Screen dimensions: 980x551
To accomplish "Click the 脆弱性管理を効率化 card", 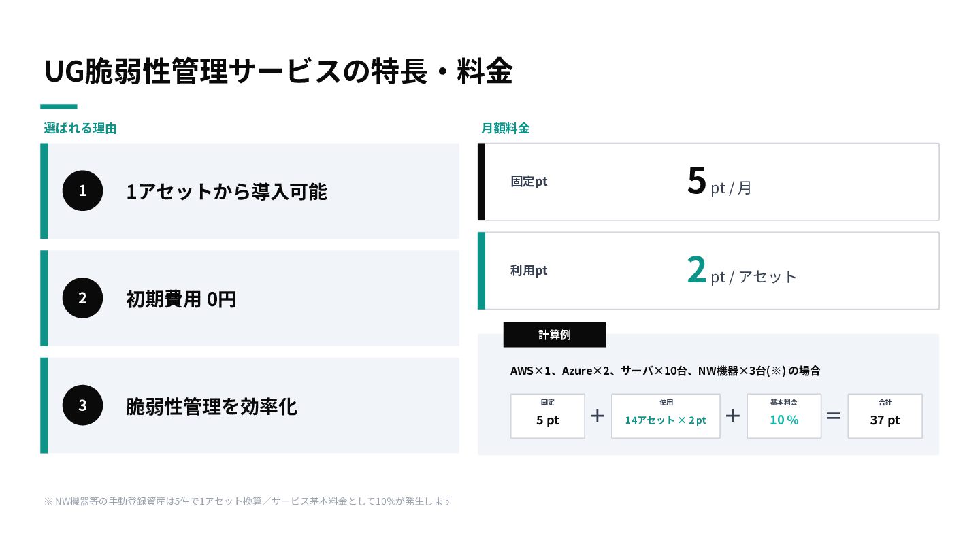I will tap(250, 405).
